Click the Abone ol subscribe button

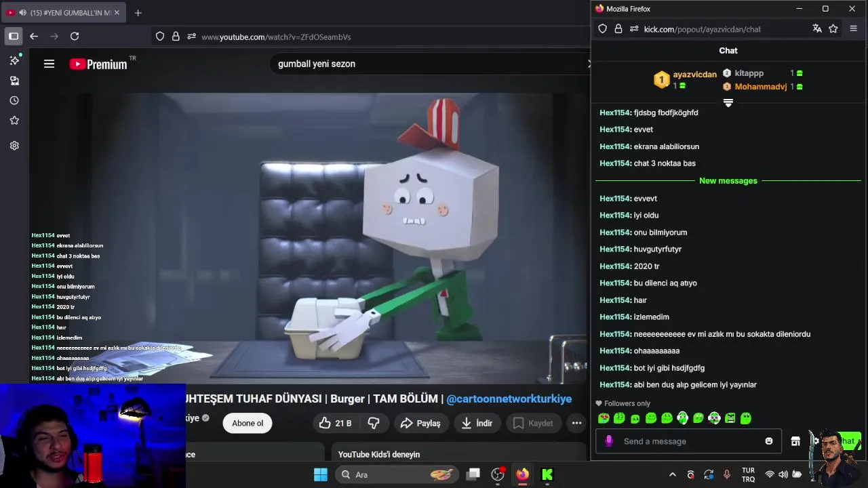tap(248, 423)
